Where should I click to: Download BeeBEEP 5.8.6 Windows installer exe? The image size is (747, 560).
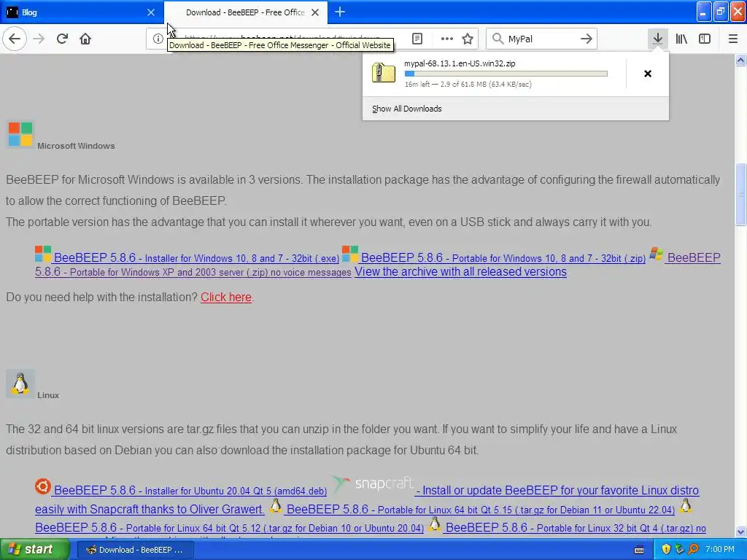pyautogui.click(x=196, y=257)
